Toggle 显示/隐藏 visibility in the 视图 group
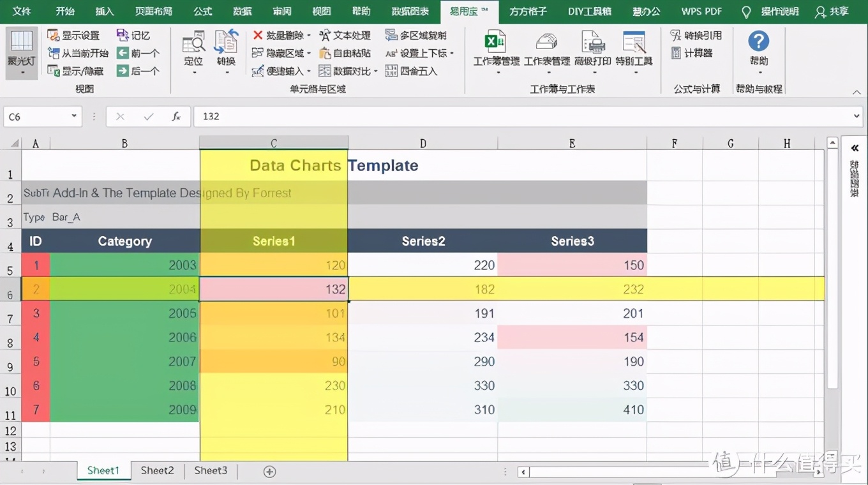The width and height of the screenshot is (868, 485). [x=70, y=71]
